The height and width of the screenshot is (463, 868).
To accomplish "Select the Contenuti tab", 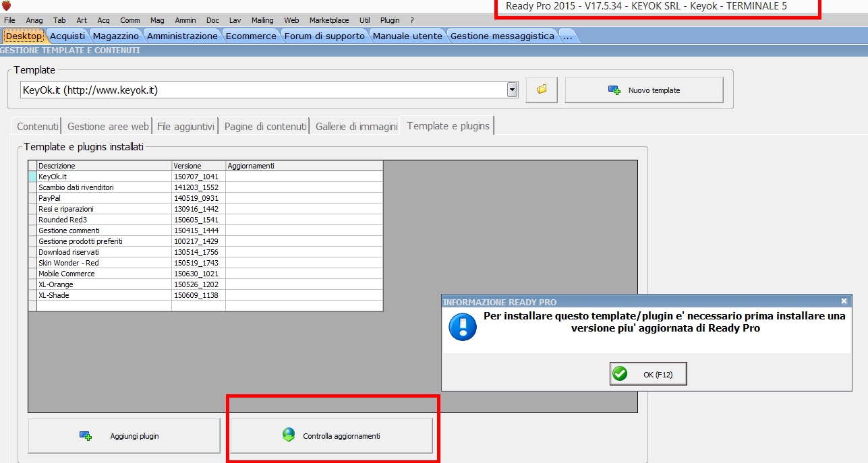I will [38, 126].
